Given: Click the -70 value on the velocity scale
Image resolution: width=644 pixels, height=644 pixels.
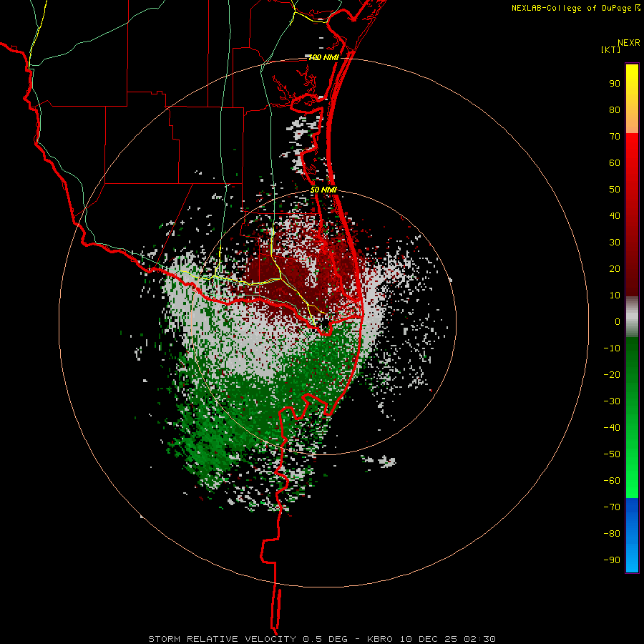Looking at the screenshot, I should pyautogui.click(x=612, y=507).
